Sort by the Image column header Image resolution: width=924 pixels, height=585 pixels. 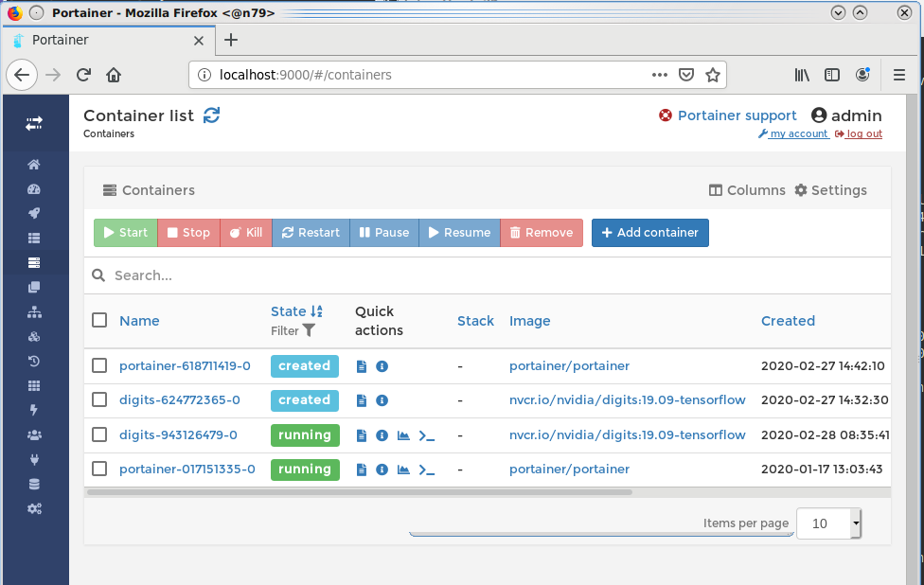(x=530, y=321)
